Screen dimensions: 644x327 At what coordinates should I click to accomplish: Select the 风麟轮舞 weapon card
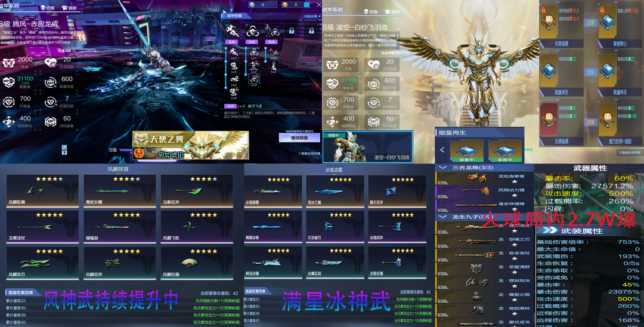coord(42,191)
